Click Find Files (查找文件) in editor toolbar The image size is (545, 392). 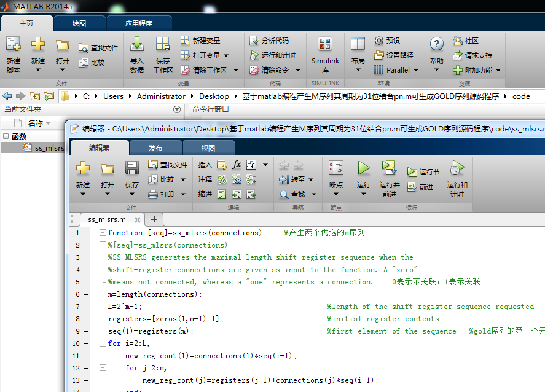[168, 165]
